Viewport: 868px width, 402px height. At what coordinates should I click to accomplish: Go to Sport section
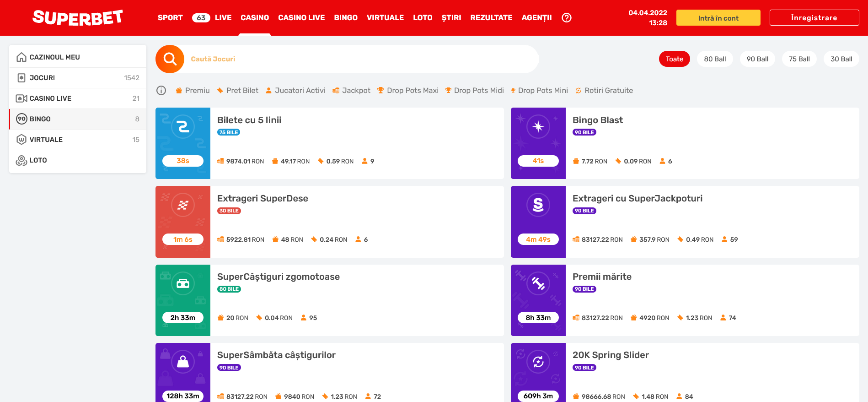pos(170,18)
